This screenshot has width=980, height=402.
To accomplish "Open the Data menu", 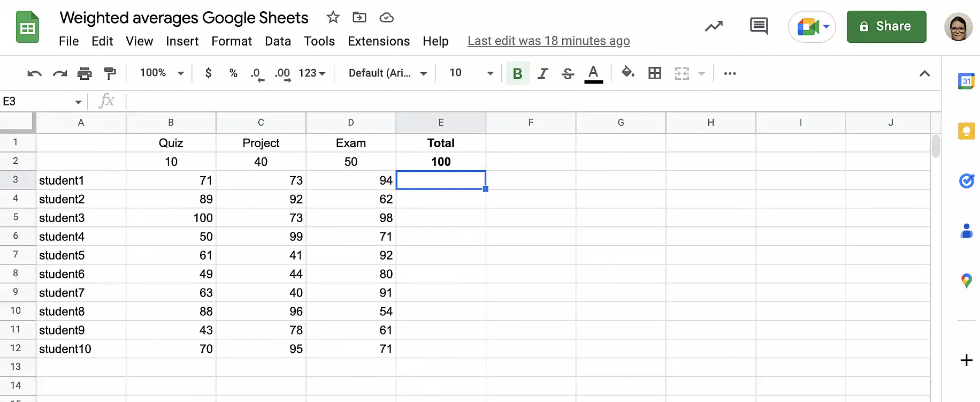I will point(278,41).
